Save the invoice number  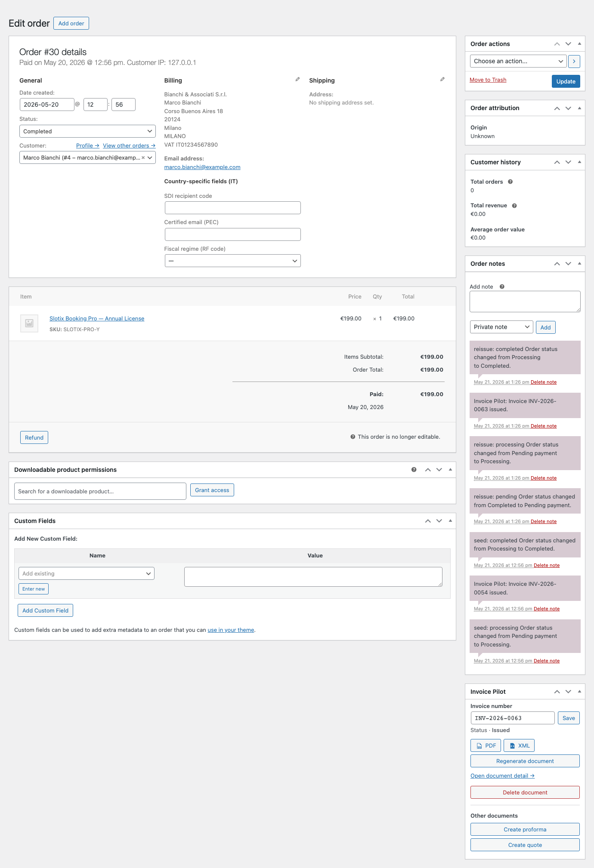pos(569,718)
